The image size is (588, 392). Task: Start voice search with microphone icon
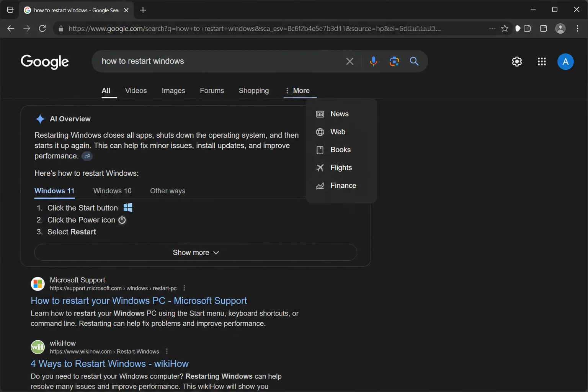click(374, 61)
